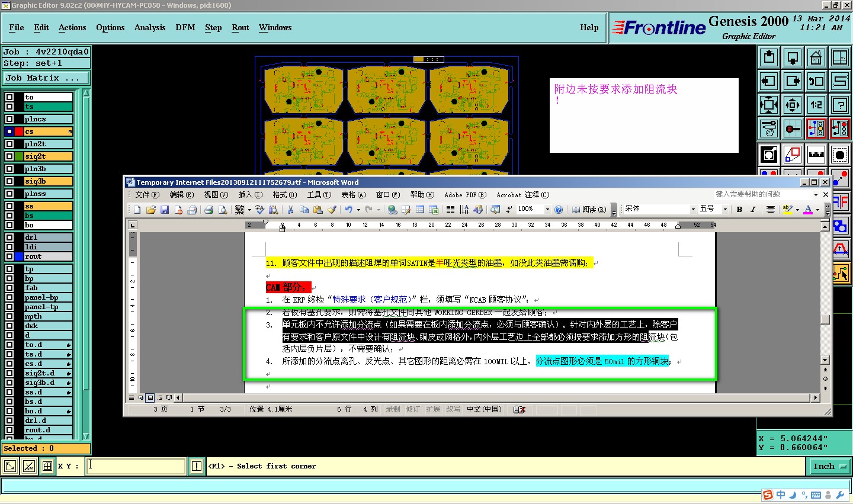Viewport: 853px width, 504px height.
Task: Click the pan right arrow icon
Action: [793, 81]
